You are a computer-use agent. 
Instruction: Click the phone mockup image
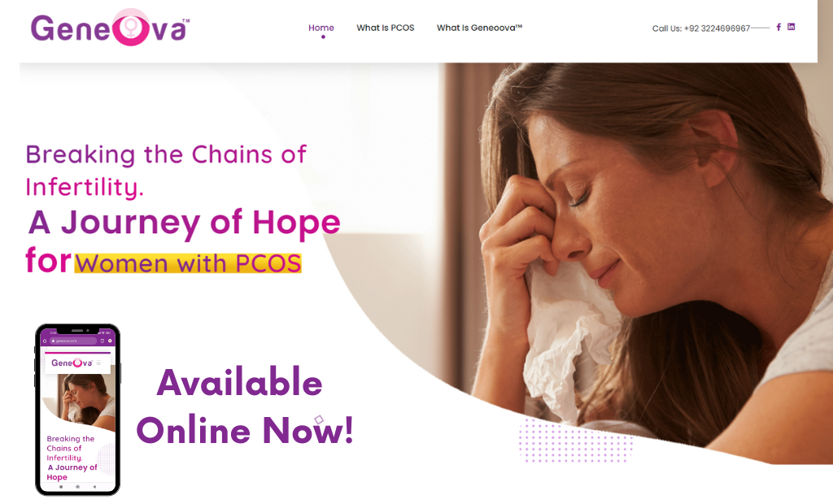(77, 410)
